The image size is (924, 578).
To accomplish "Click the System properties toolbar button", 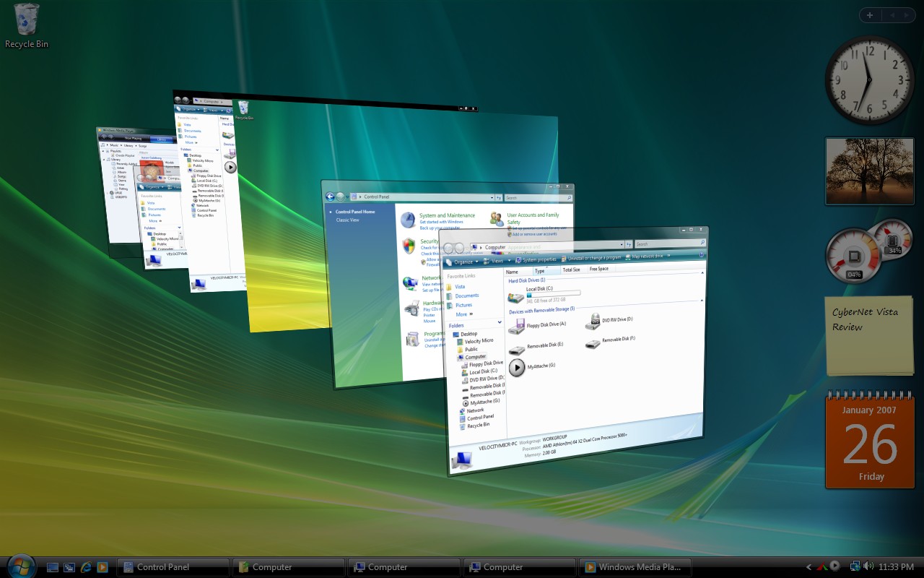I will click(x=536, y=259).
